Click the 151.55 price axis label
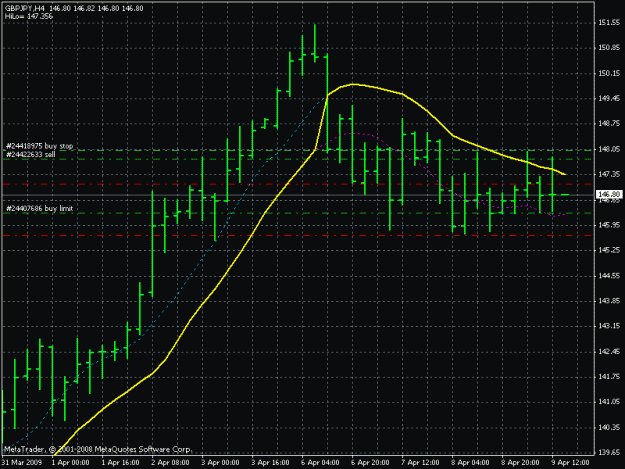This screenshot has height=469, width=625. [609, 23]
